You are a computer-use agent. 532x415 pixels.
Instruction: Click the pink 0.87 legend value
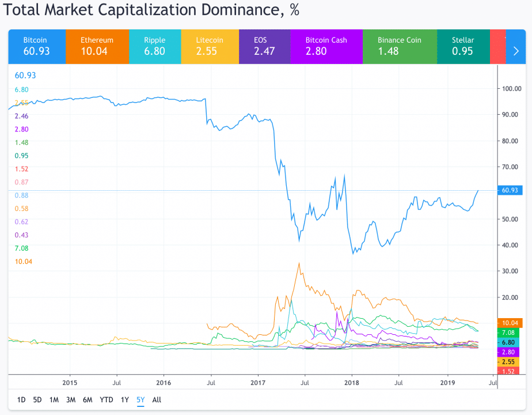click(x=21, y=182)
